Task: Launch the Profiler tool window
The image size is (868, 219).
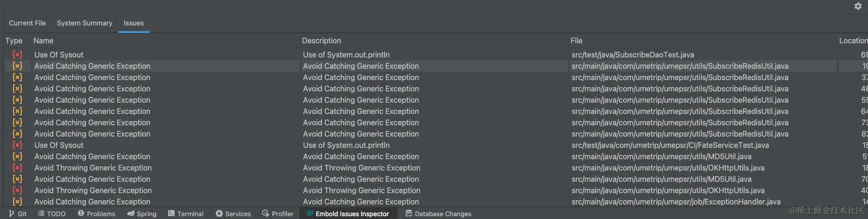Action: point(278,213)
